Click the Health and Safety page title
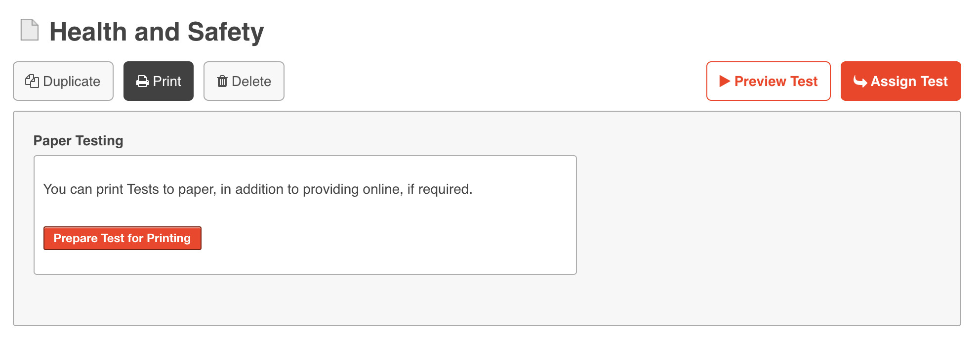The width and height of the screenshot is (980, 342). click(x=157, y=32)
